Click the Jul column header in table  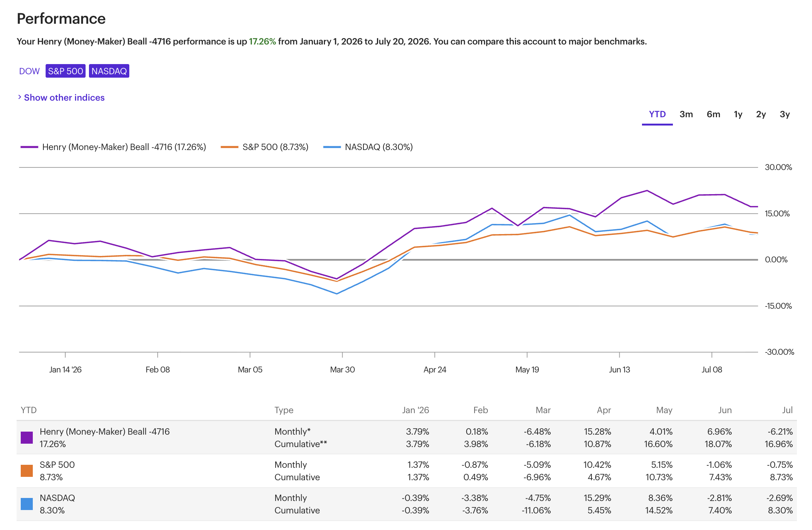(x=787, y=410)
